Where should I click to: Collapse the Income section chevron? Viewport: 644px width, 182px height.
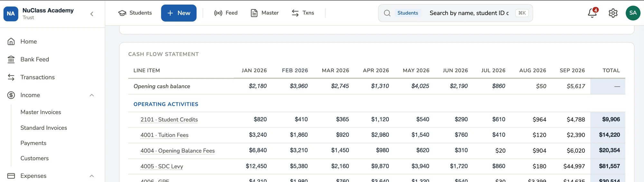[92, 95]
